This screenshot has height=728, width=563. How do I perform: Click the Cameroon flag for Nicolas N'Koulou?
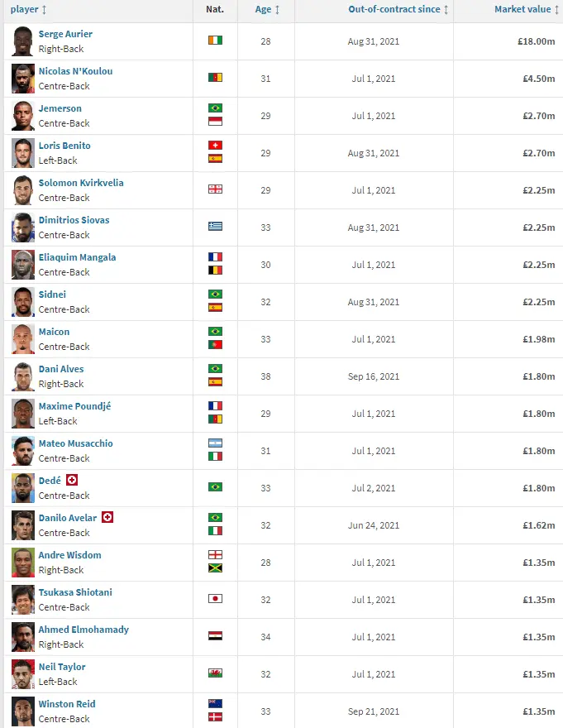215,79
